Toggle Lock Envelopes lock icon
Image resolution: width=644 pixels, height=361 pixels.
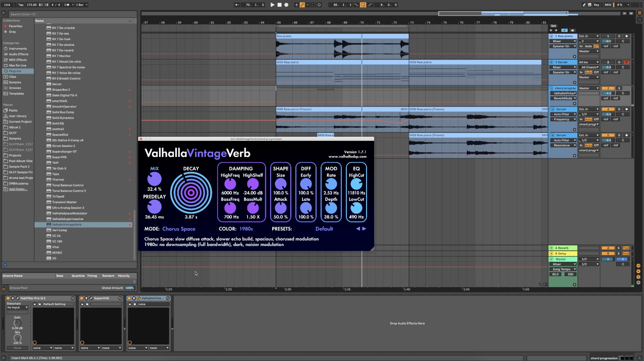573,30
